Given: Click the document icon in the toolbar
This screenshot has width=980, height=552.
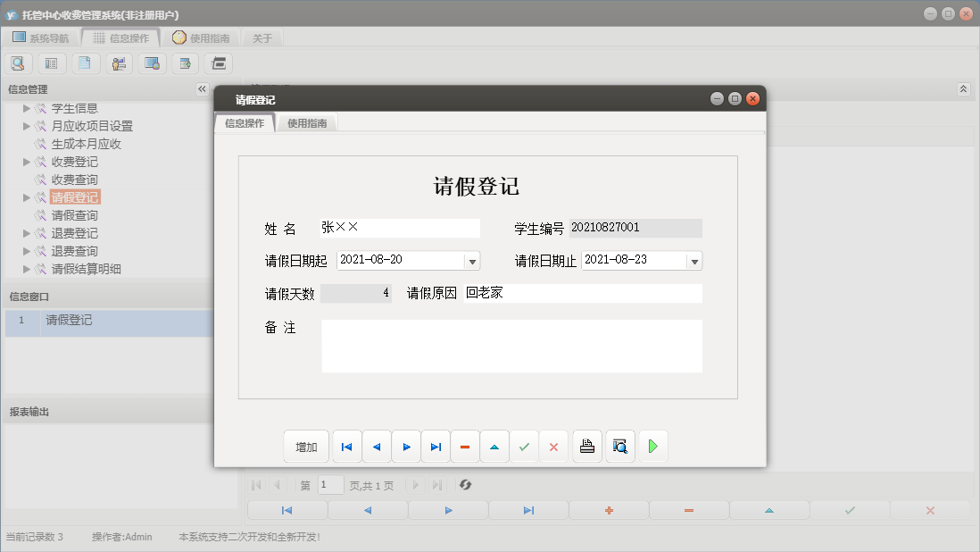Looking at the screenshot, I should [86, 63].
